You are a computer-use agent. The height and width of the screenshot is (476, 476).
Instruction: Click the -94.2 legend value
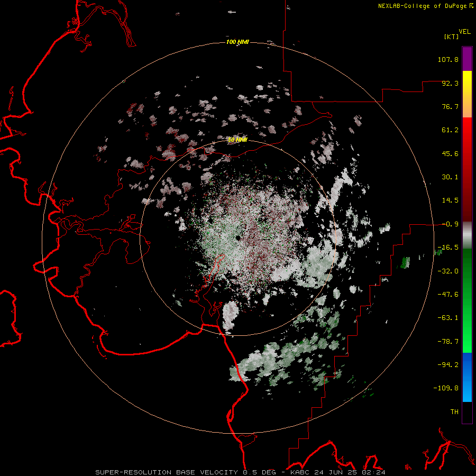click(x=448, y=364)
